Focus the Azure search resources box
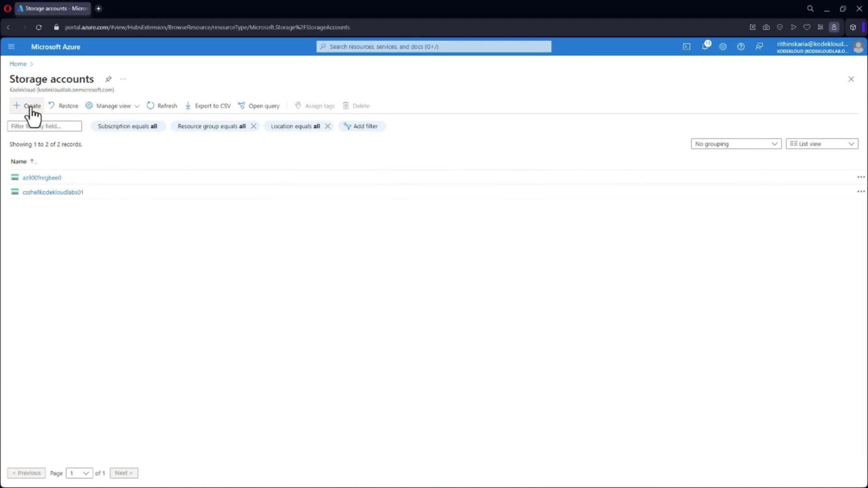The height and width of the screenshot is (488, 868). pyautogui.click(x=434, y=47)
